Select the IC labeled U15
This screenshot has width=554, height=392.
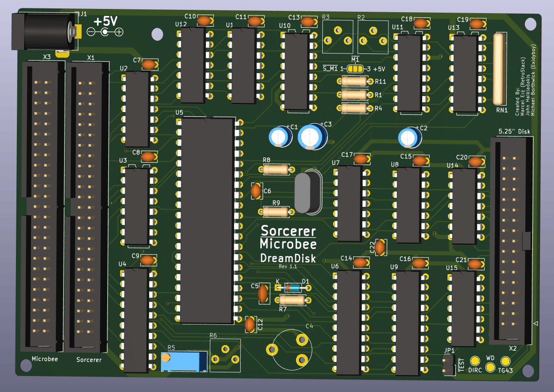click(465, 309)
